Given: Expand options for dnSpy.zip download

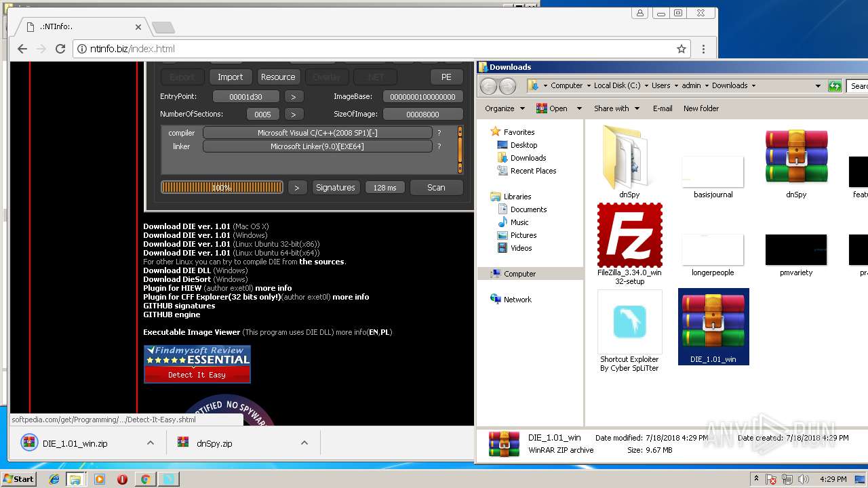Looking at the screenshot, I should pyautogui.click(x=304, y=443).
